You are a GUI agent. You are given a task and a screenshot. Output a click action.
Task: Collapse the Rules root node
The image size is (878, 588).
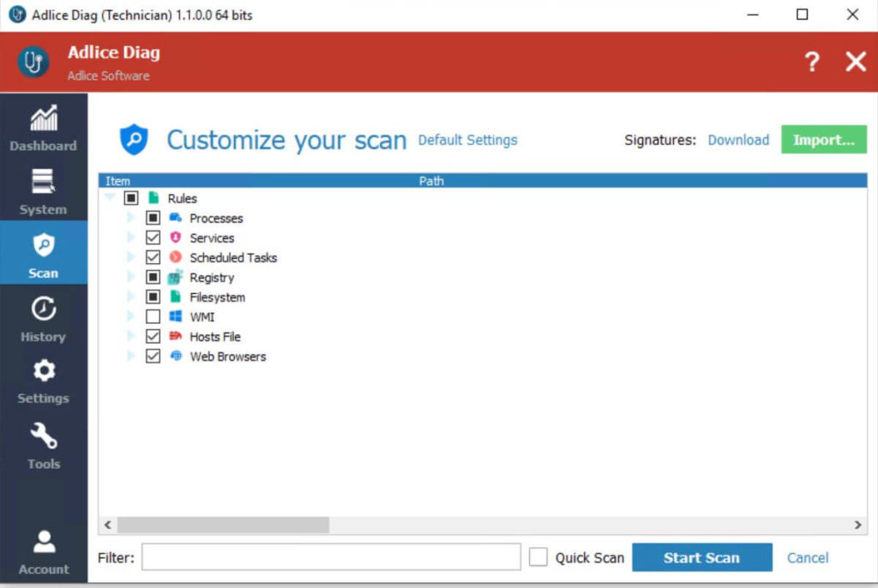110,198
